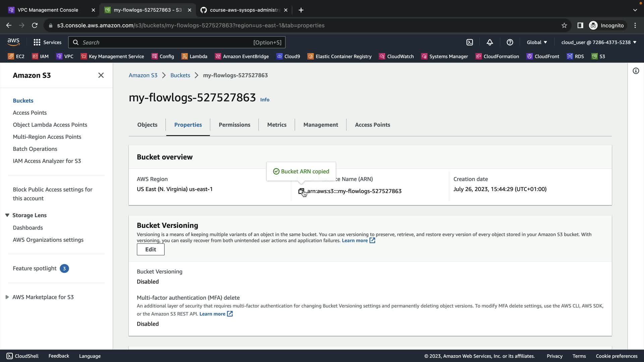Open the AWS help question mark menu

coord(510,42)
